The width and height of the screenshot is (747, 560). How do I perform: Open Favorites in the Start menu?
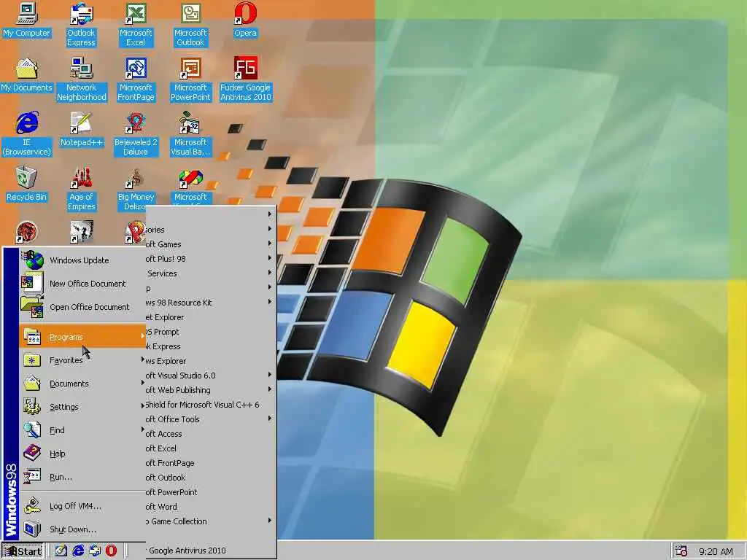(82, 360)
